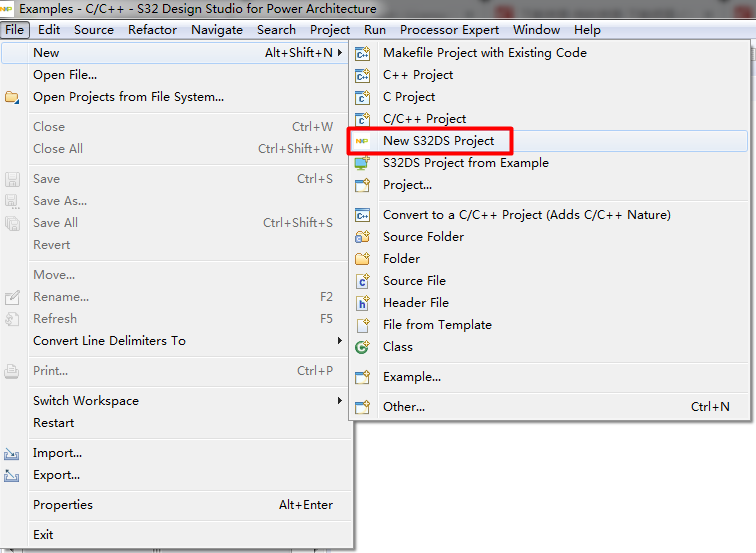The image size is (756, 553).
Task: Select Exit from File menu
Action: 175,535
